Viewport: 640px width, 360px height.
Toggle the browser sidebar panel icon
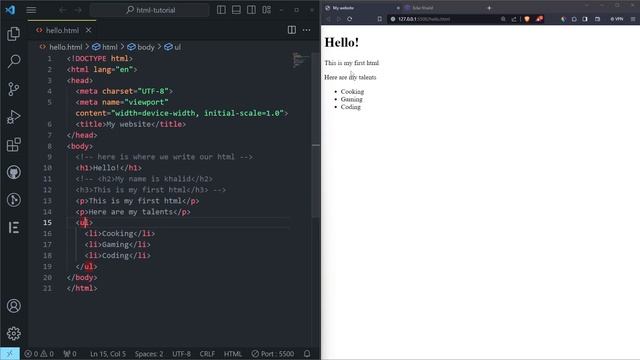[x=585, y=19]
